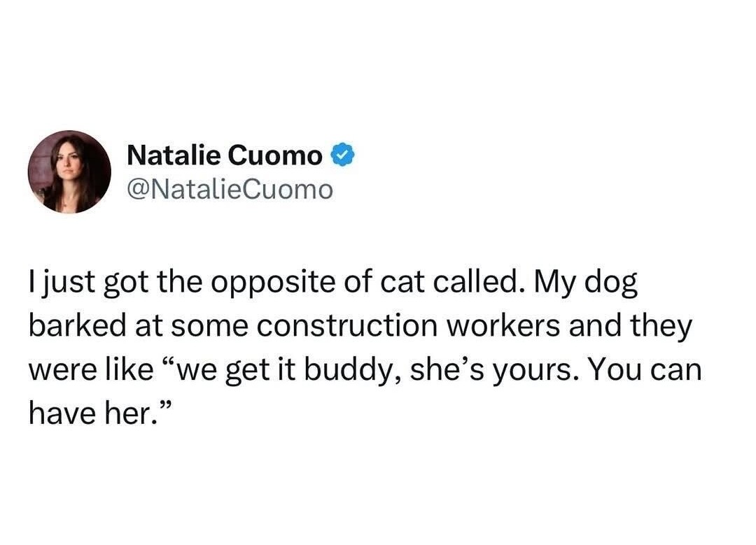This screenshot has width=756, height=545.
Task: Click the words "You can" in the tweet
Action: click(645, 369)
